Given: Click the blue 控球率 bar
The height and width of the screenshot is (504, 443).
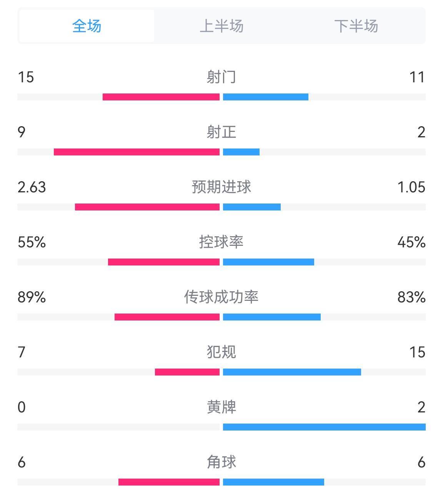Looking at the screenshot, I should coord(268,262).
